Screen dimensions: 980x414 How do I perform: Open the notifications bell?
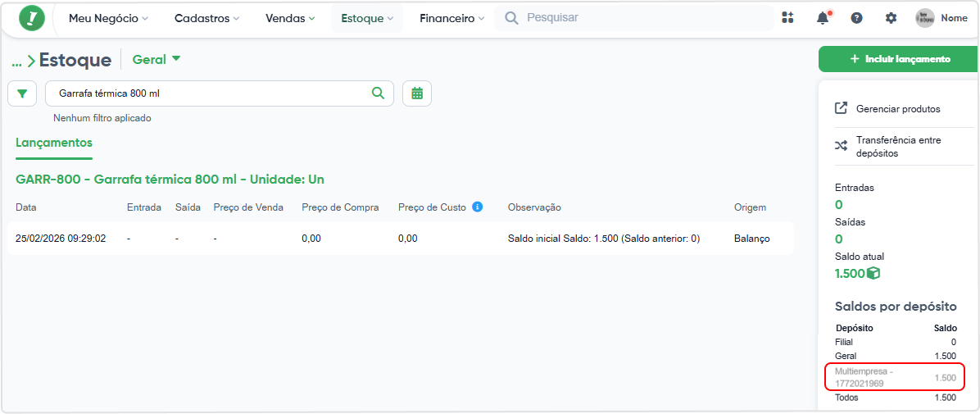pyautogui.click(x=823, y=18)
